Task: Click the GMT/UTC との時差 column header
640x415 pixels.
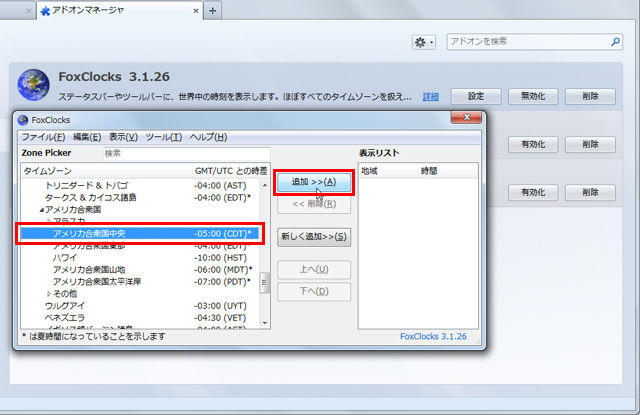Action: tap(231, 171)
